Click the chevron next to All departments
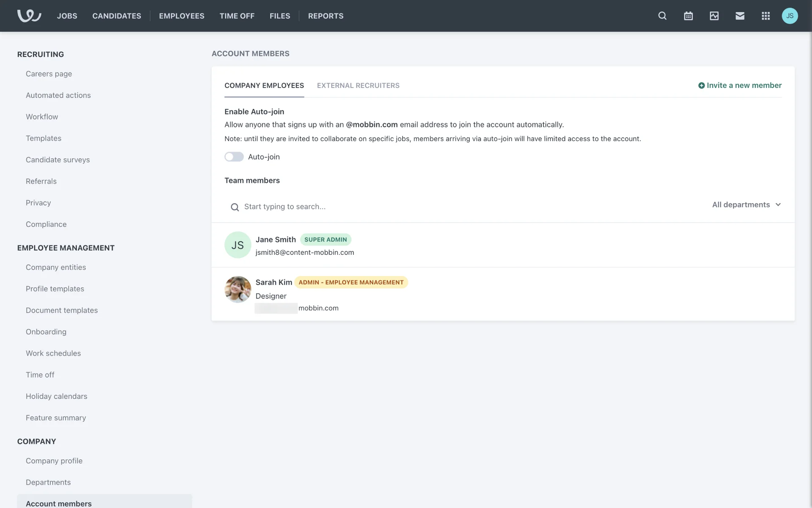This screenshot has width=812, height=508. coord(778,204)
